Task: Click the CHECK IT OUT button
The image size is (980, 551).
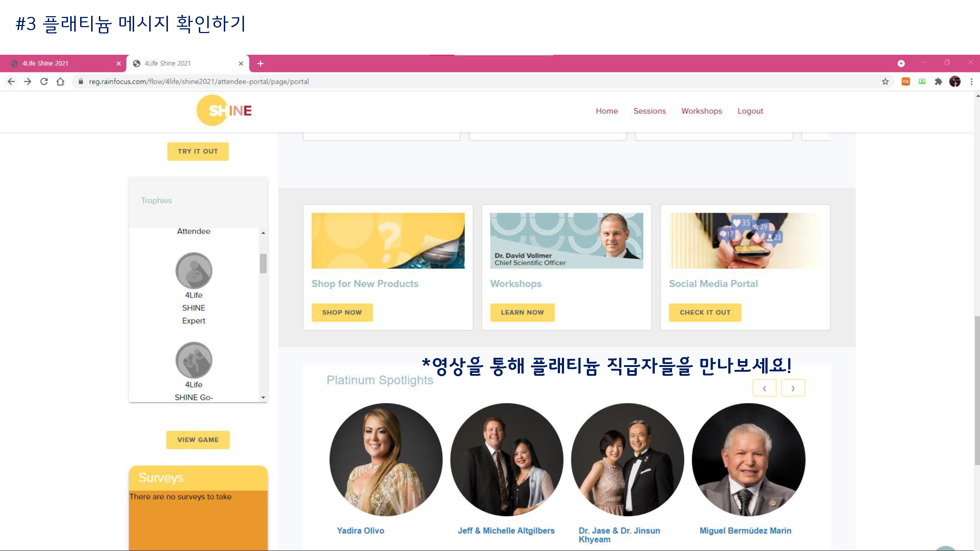Action: pos(705,313)
